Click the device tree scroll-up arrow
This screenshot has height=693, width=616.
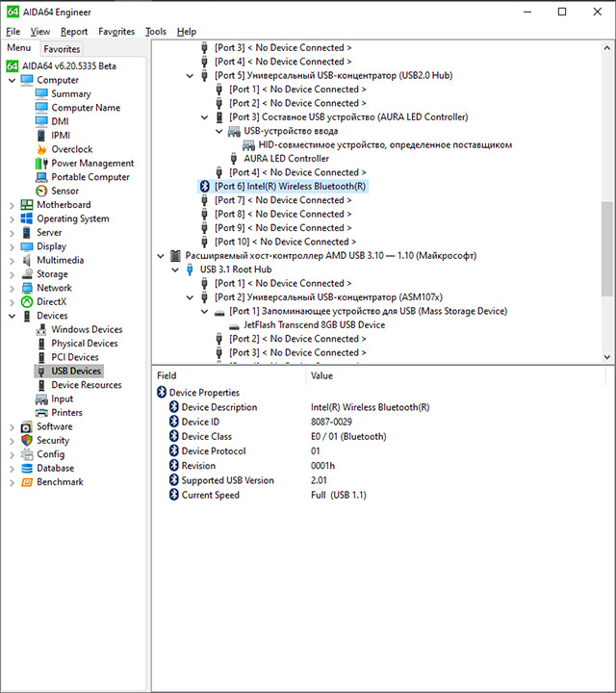(607, 48)
